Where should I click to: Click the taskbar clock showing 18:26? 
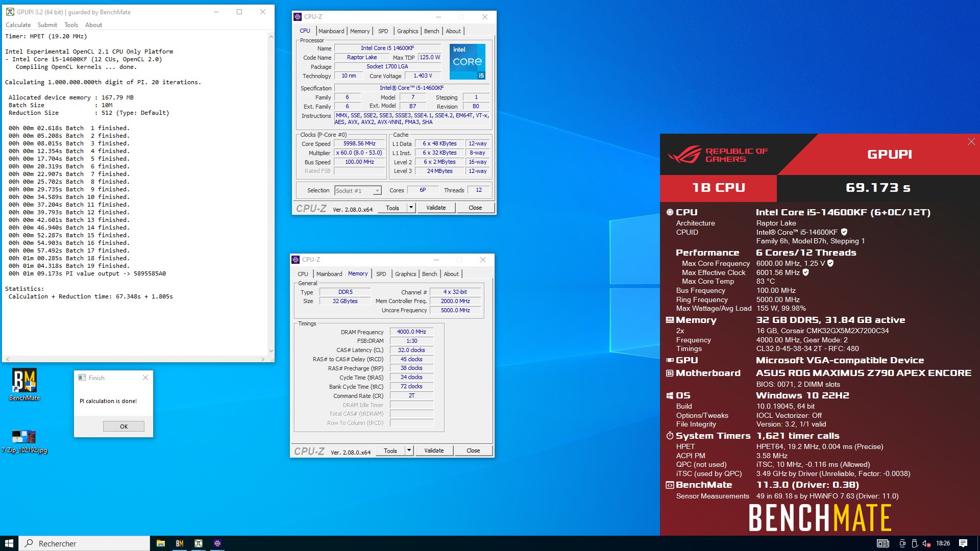943,543
